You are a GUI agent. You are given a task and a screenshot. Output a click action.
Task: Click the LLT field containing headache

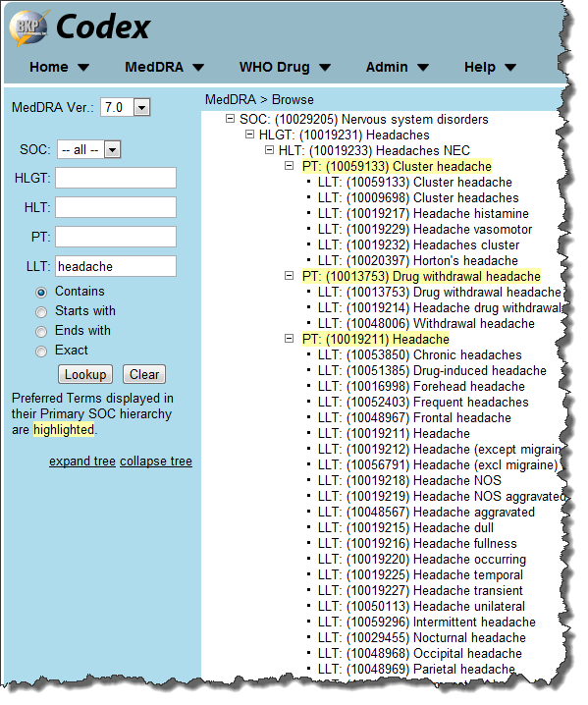tap(116, 267)
